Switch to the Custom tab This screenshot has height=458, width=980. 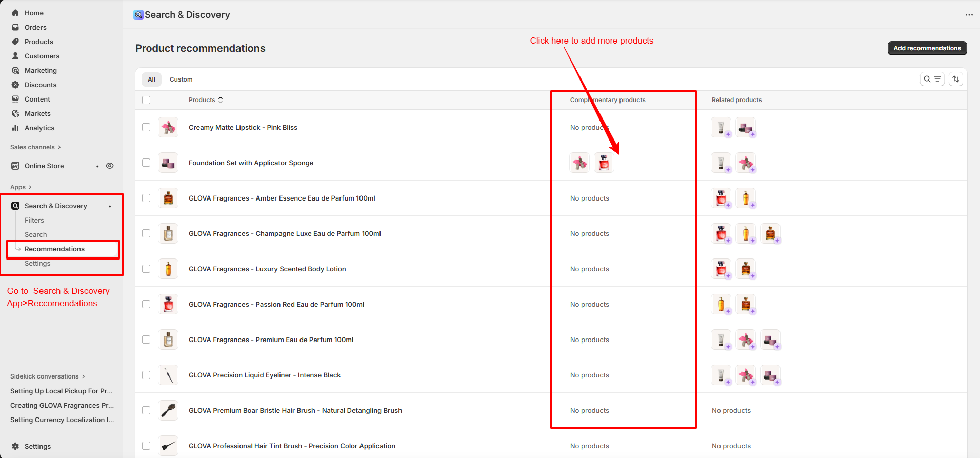(x=181, y=79)
